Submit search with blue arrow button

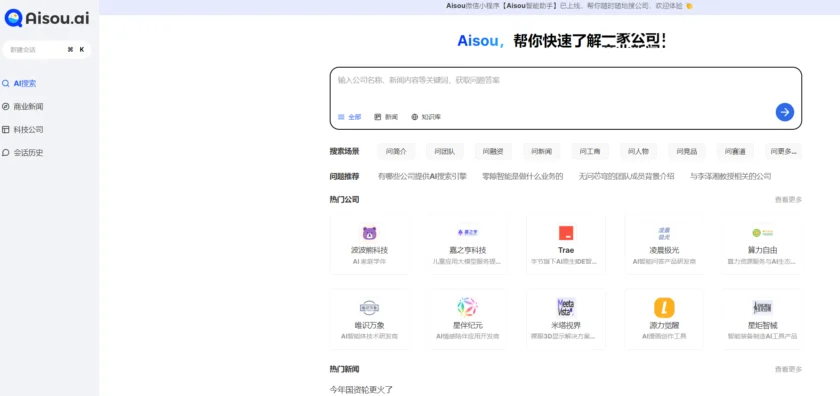(x=785, y=112)
